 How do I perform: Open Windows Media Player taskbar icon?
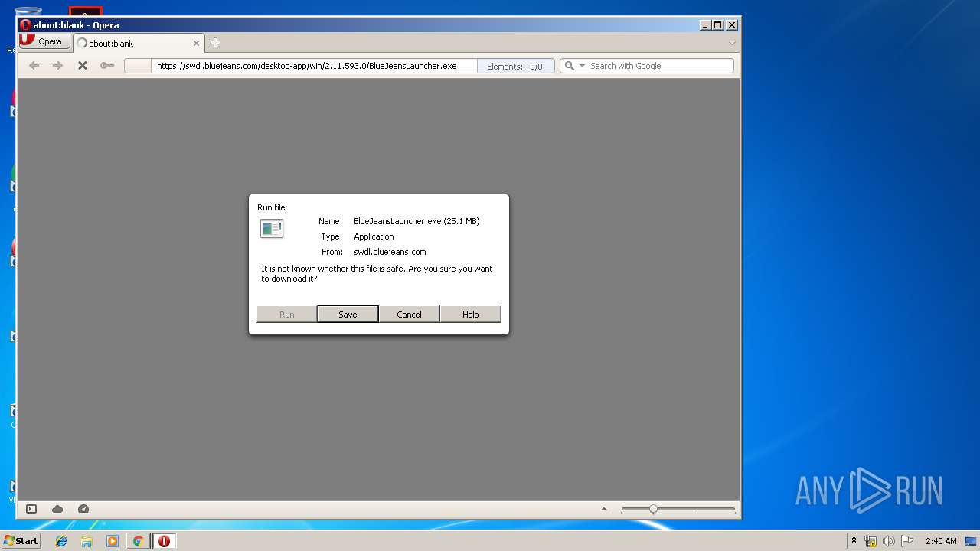pos(113,541)
